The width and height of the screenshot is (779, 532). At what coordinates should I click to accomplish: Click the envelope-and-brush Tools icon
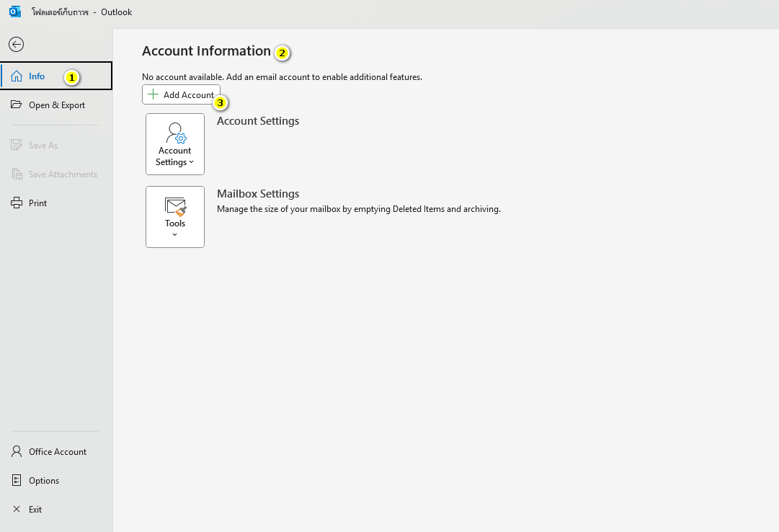click(176, 207)
